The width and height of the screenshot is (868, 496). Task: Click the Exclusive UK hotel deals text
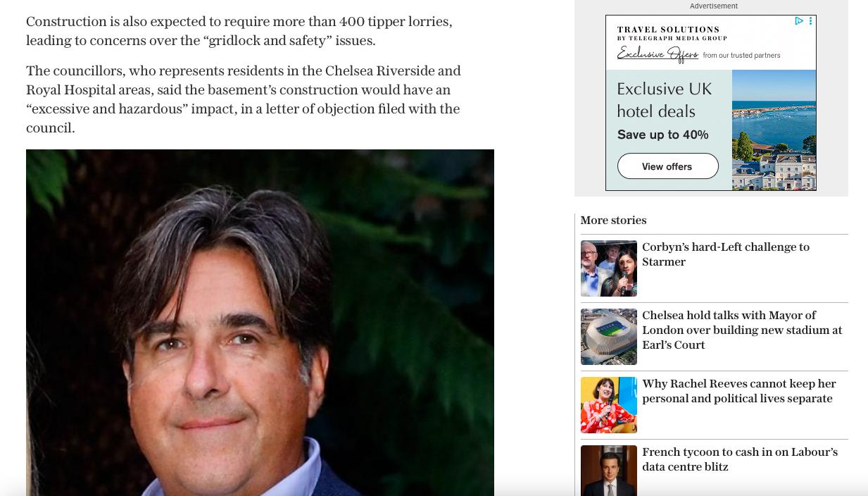[x=665, y=100]
